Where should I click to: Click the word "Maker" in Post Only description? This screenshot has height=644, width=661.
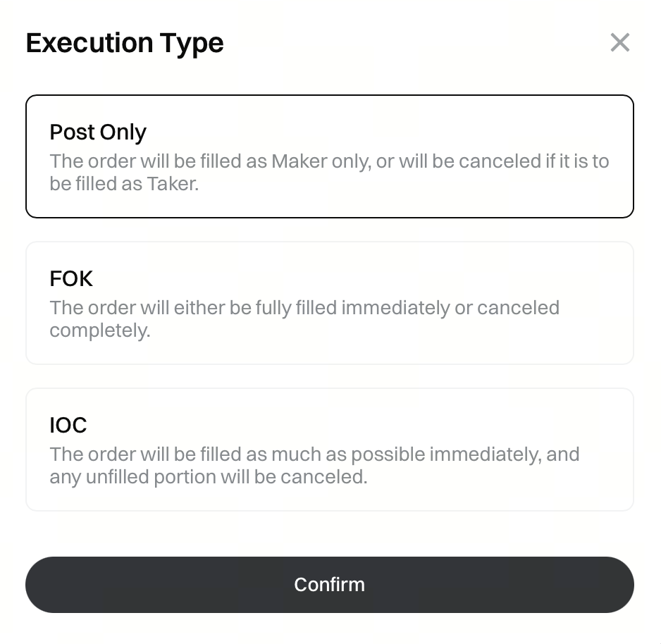(x=299, y=161)
